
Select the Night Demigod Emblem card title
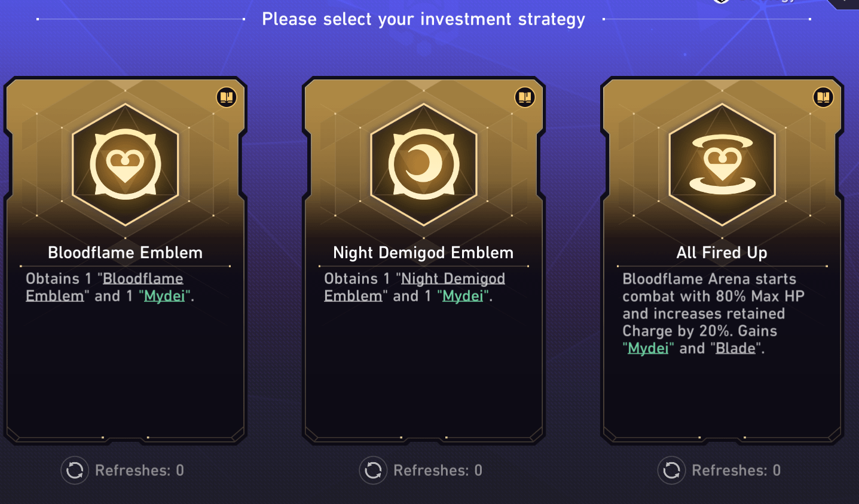tap(423, 253)
